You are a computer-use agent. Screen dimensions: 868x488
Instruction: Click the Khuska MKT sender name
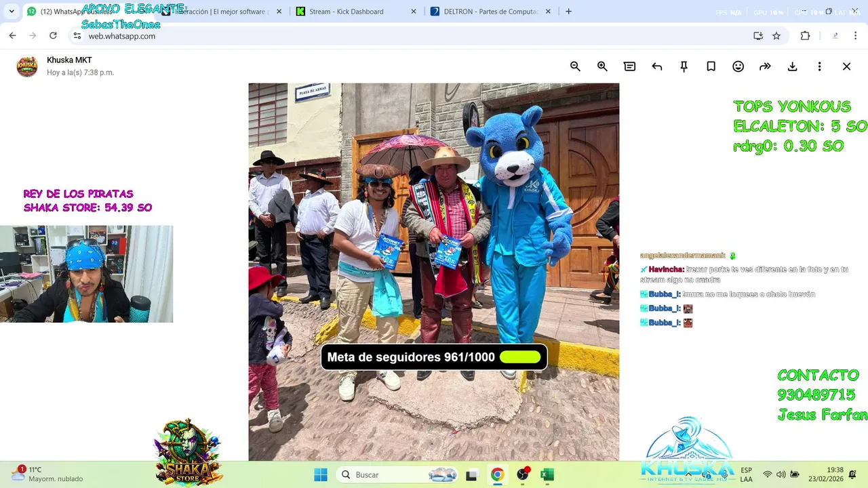(x=69, y=60)
